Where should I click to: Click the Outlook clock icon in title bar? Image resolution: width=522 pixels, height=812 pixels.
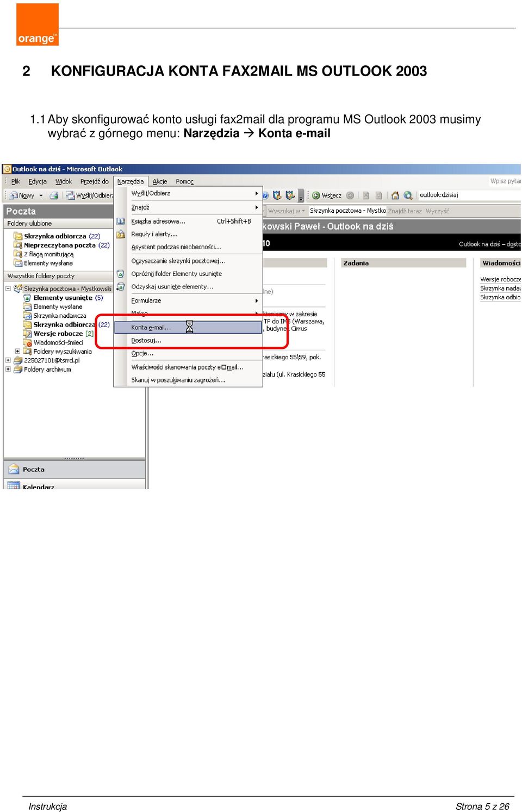[x=8, y=169]
